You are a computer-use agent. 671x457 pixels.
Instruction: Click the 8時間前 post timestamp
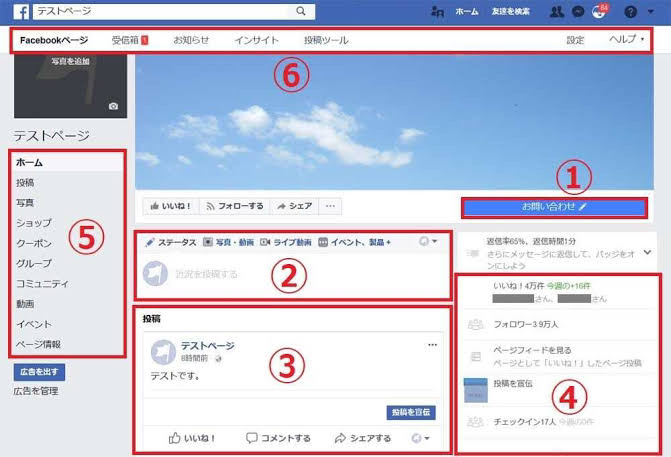point(194,358)
